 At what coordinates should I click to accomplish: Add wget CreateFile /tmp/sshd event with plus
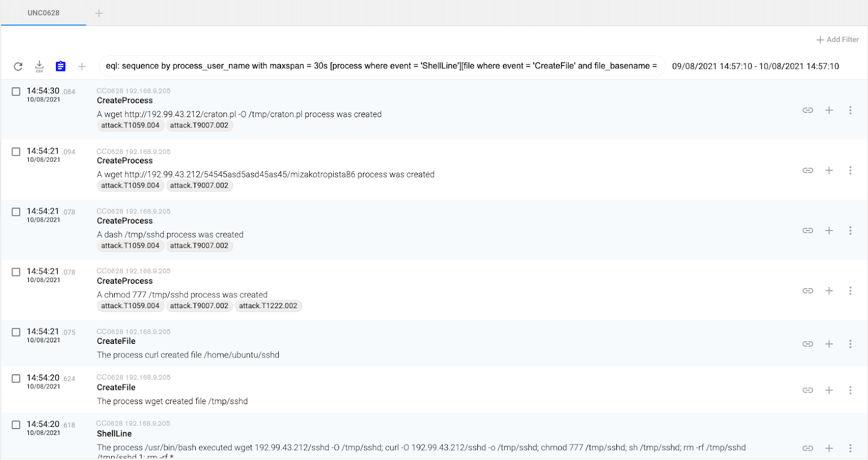click(829, 390)
